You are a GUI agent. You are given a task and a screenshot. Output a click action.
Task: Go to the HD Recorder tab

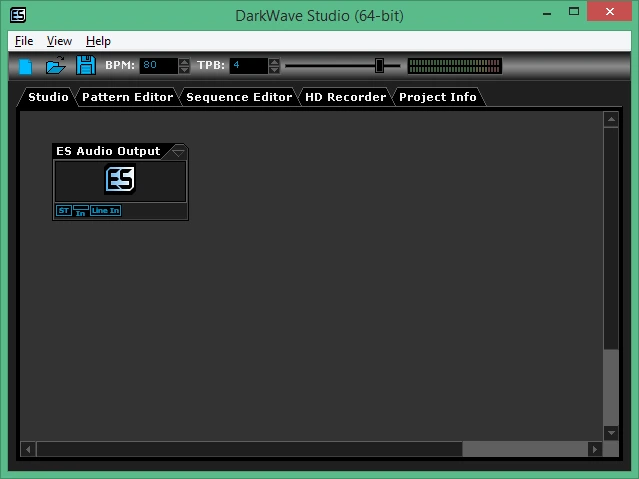click(346, 97)
